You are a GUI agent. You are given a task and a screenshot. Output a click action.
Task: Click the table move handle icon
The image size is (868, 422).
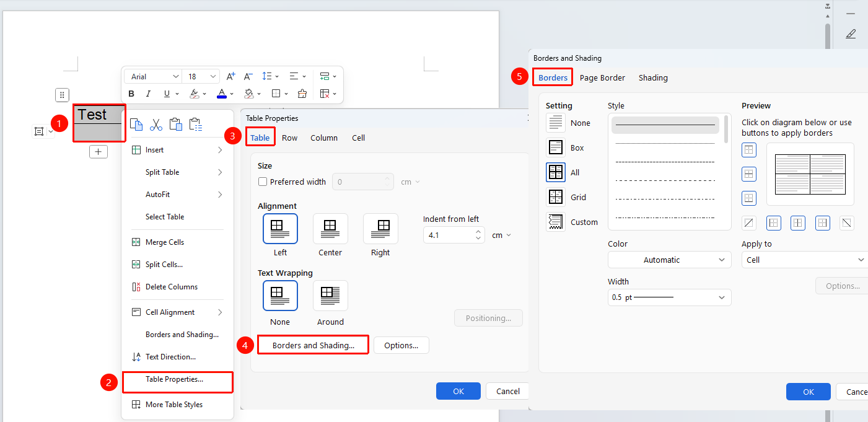click(62, 95)
